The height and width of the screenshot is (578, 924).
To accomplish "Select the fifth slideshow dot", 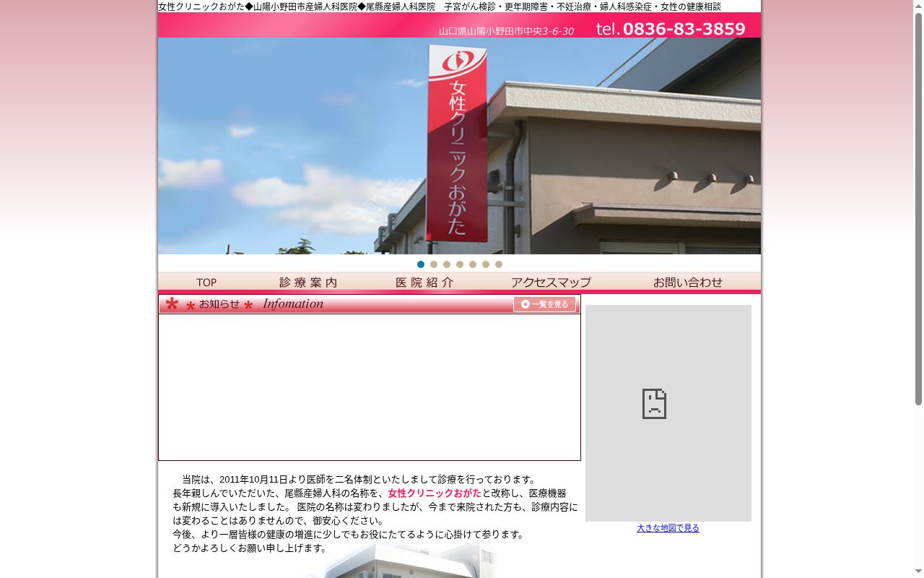I will point(473,264).
